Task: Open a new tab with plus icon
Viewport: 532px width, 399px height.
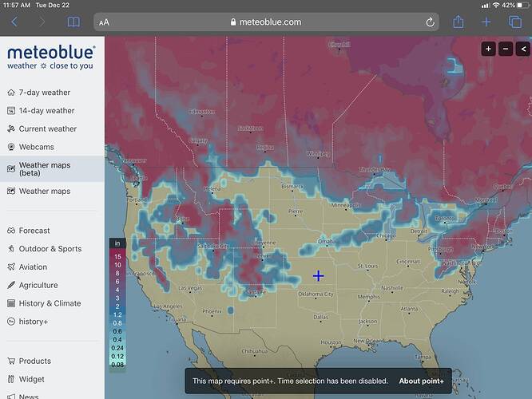Action: pos(486,22)
